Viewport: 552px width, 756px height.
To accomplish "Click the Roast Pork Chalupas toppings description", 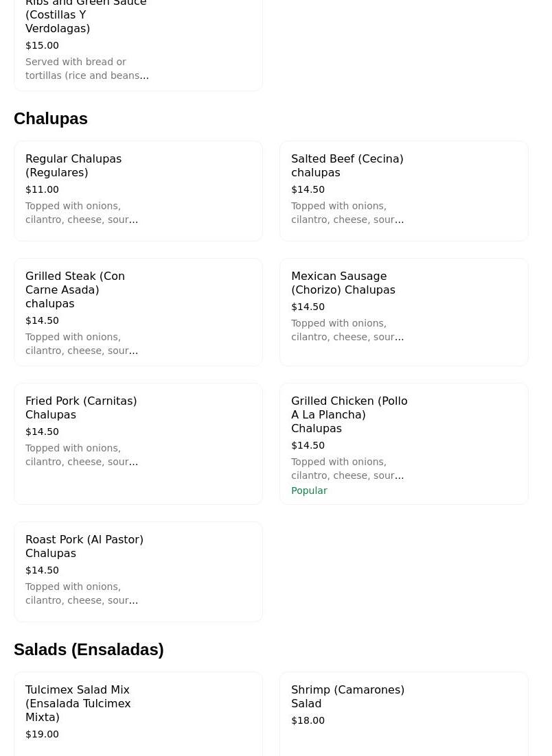I will 81,593.
